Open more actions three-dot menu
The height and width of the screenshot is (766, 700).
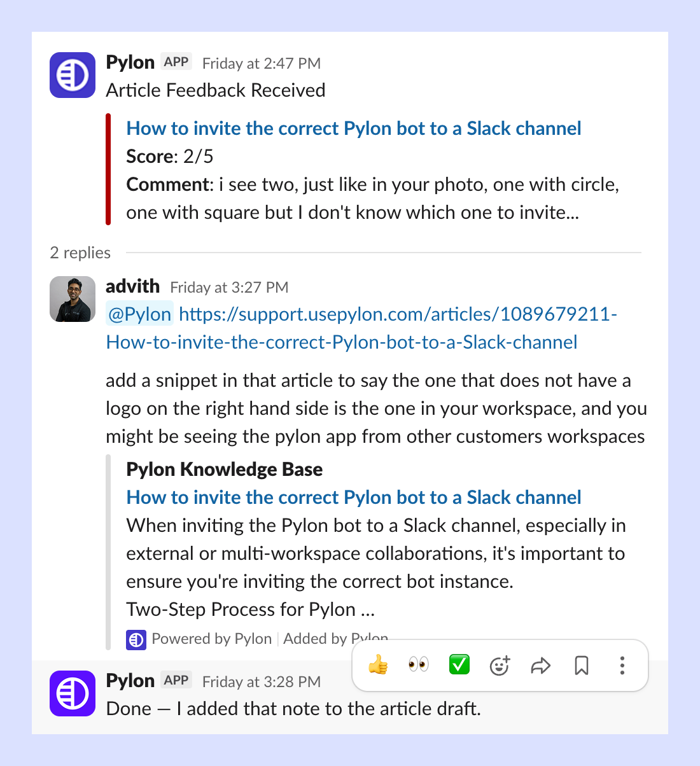click(622, 665)
